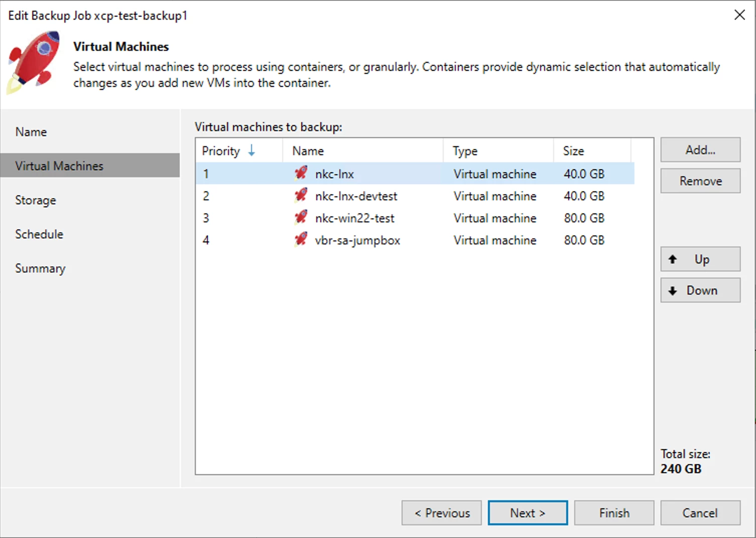The image size is (756, 538).
Task: Sort list by Size column header
Action: pyautogui.click(x=573, y=151)
